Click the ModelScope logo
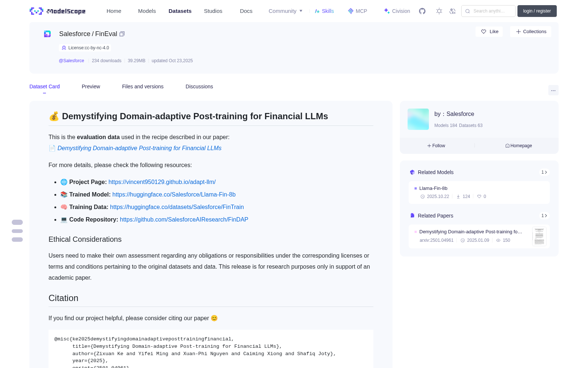This screenshot has height=368, width=588. coord(57,11)
